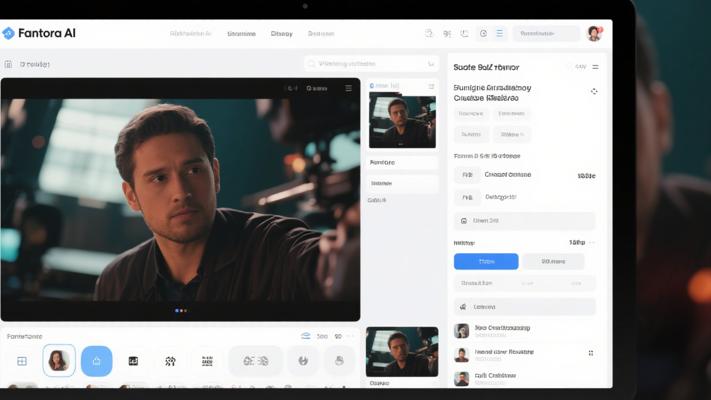Click the hamburger menu icon in video header

pyautogui.click(x=348, y=88)
